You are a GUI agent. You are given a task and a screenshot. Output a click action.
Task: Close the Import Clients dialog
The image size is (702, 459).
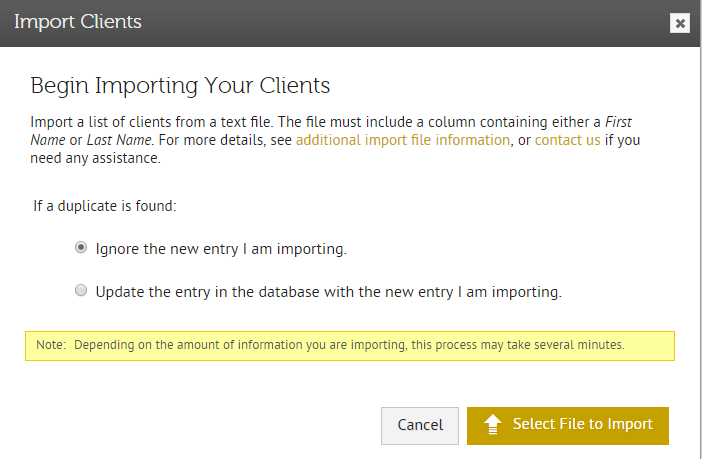680,23
